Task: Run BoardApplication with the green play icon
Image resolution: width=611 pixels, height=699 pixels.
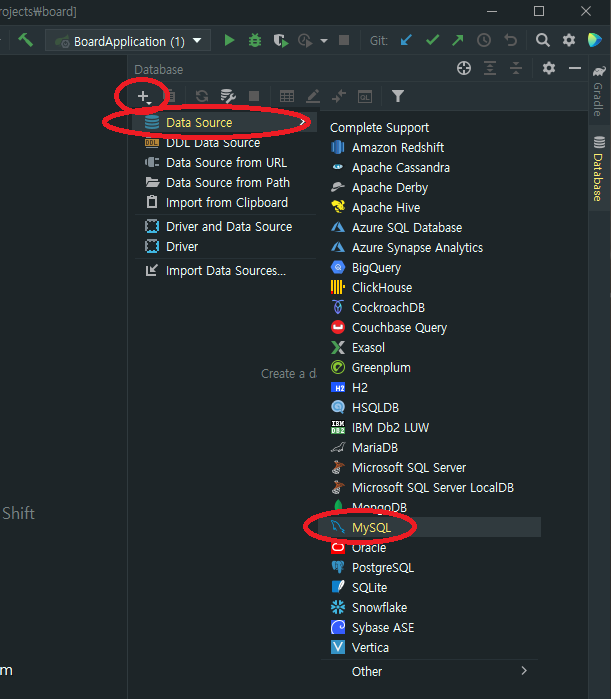Action: (x=229, y=41)
